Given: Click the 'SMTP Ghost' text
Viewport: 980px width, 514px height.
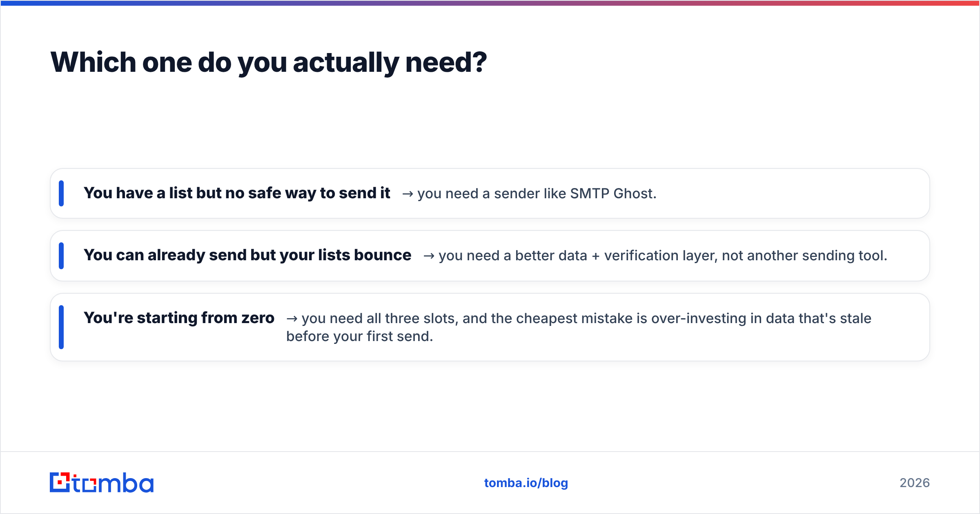Looking at the screenshot, I should click(613, 193).
